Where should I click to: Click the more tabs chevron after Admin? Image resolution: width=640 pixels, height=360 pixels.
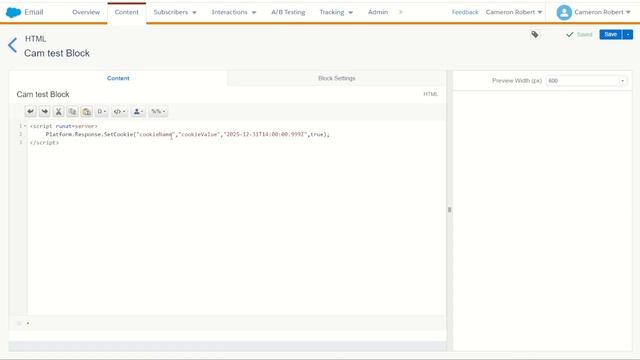tap(401, 12)
